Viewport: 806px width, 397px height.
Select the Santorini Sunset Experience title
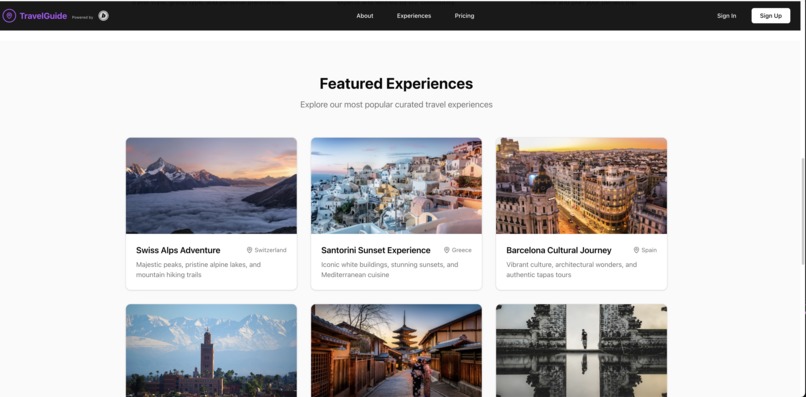[x=376, y=250]
